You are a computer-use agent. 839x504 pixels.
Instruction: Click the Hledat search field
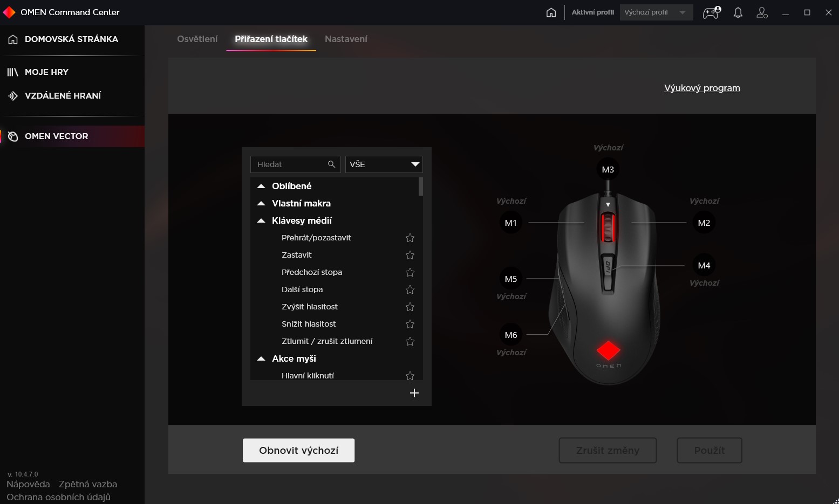coord(296,164)
